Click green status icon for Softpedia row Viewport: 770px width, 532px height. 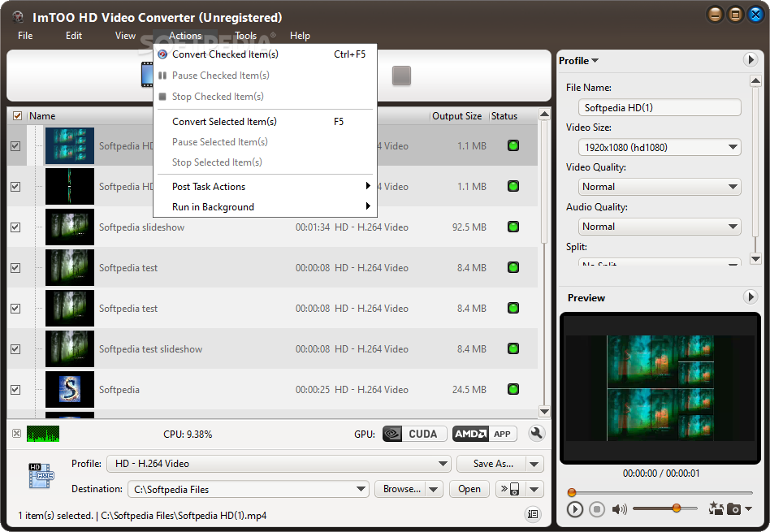[513, 389]
